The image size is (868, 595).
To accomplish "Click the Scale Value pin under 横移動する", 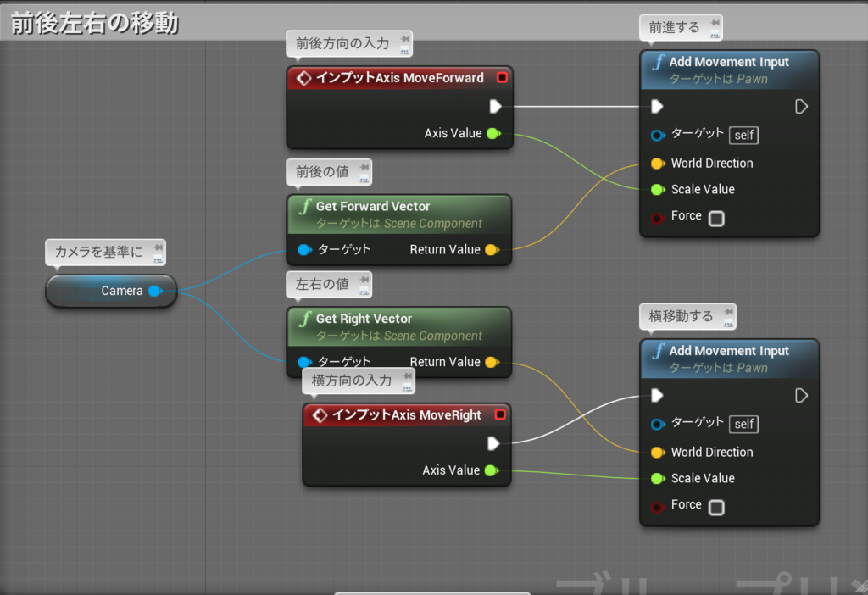I will (x=658, y=479).
